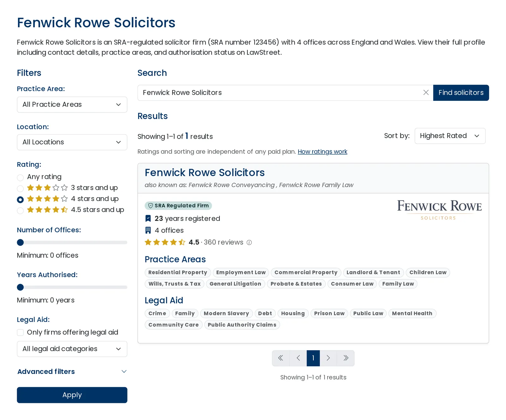The width and height of the screenshot is (506, 420).
Task: Click the Employment Law practice area tag
Action: pyautogui.click(x=241, y=272)
